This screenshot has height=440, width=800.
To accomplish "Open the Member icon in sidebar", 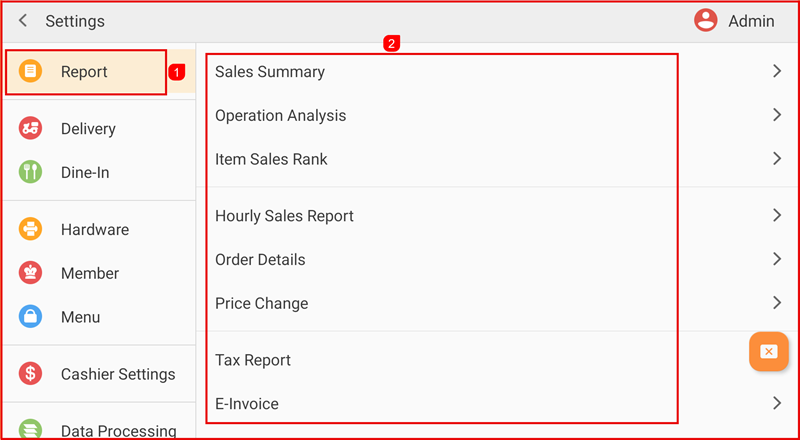I will [x=31, y=273].
